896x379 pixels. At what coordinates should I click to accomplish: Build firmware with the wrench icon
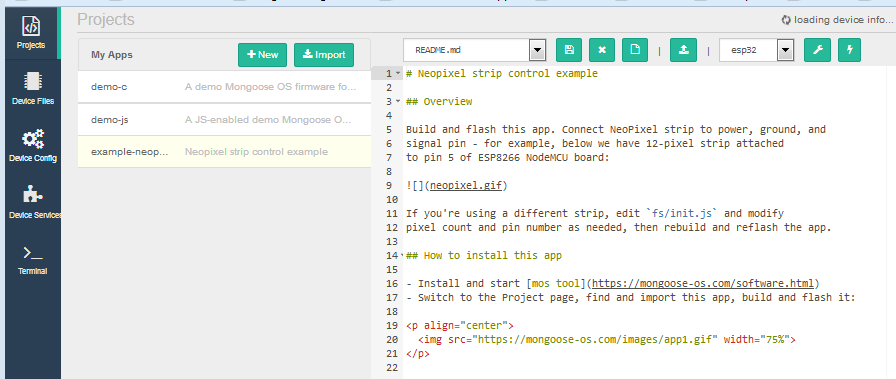coord(817,50)
